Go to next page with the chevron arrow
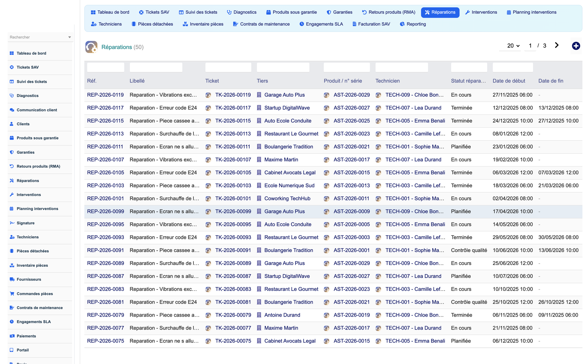 point(557,45)
